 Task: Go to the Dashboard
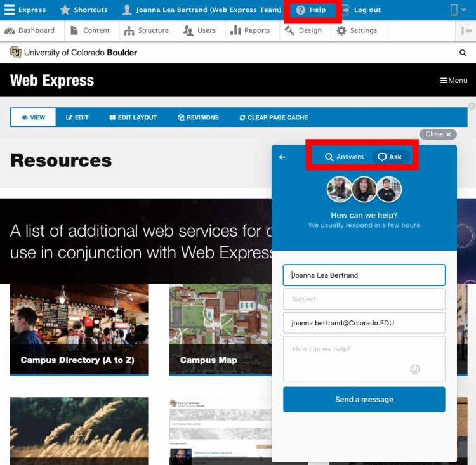tap(29, 30)
